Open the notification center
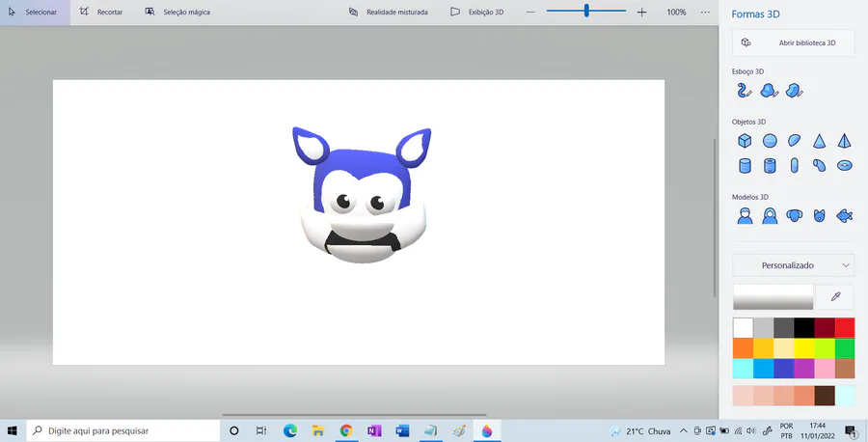 851,431
